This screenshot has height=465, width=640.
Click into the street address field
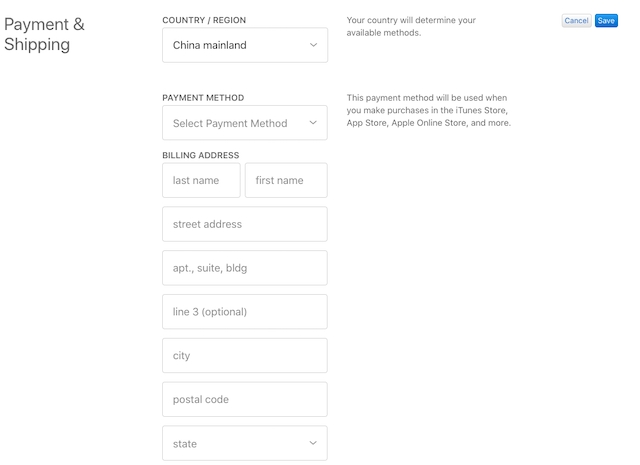[x=244, y=224]
